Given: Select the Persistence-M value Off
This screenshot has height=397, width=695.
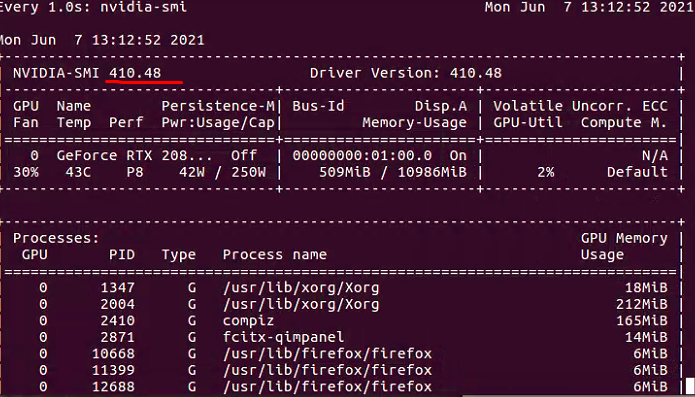Looking at the screenshot, I should [244, 156].
